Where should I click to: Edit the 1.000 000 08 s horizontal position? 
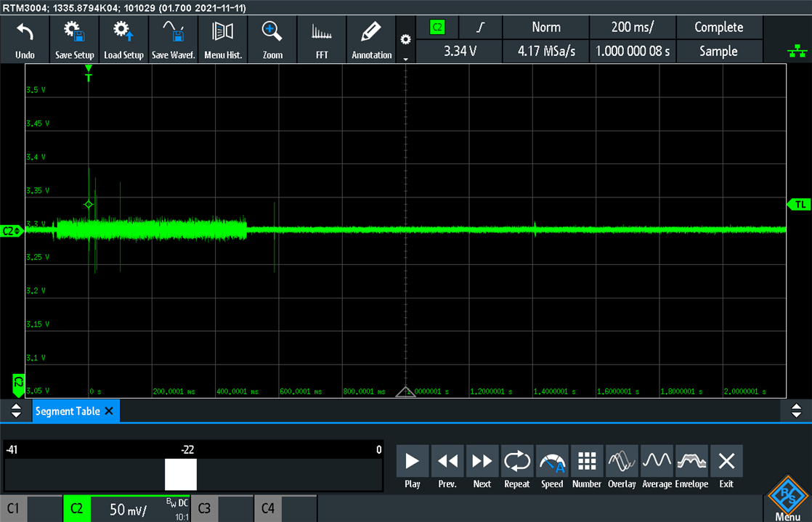(x=633, y=52)
